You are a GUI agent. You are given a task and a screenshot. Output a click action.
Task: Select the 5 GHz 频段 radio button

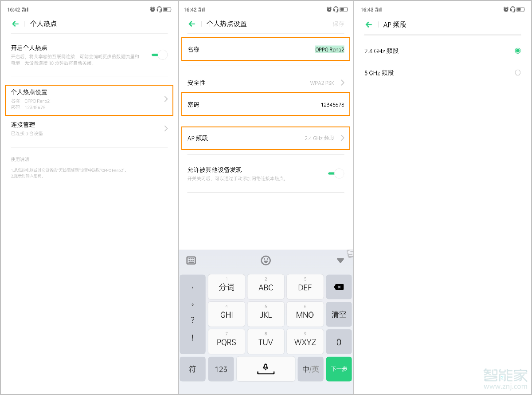(x=517, y=73)
